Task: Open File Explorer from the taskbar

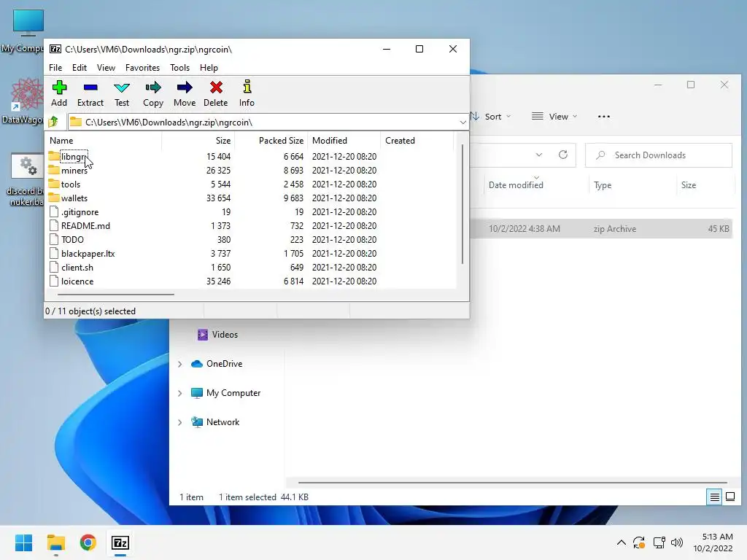Action: point(55,542)
